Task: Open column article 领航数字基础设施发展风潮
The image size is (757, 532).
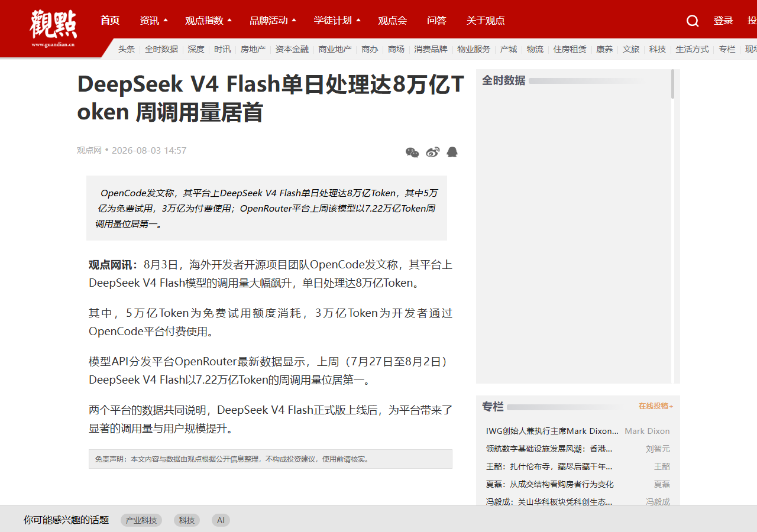Action: click(549, 449)
